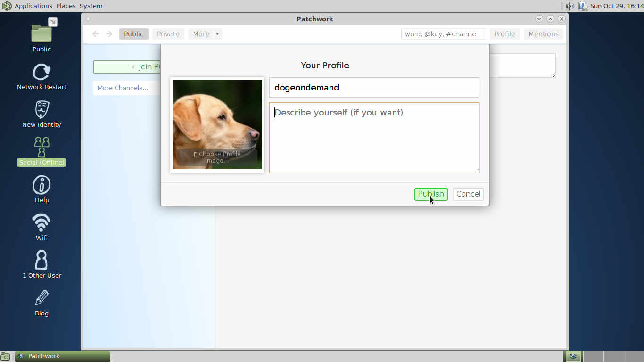Image resolution: width=644 pixels, height=362 pixels.
Task: Click the 1 Other User icon
Action: tap(41, 260)
